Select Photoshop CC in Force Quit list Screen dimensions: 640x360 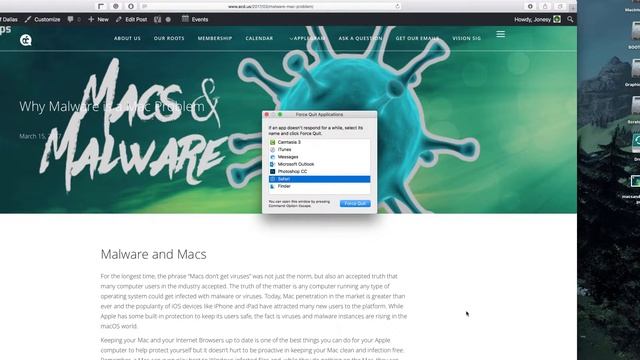[x=320, y=171]
